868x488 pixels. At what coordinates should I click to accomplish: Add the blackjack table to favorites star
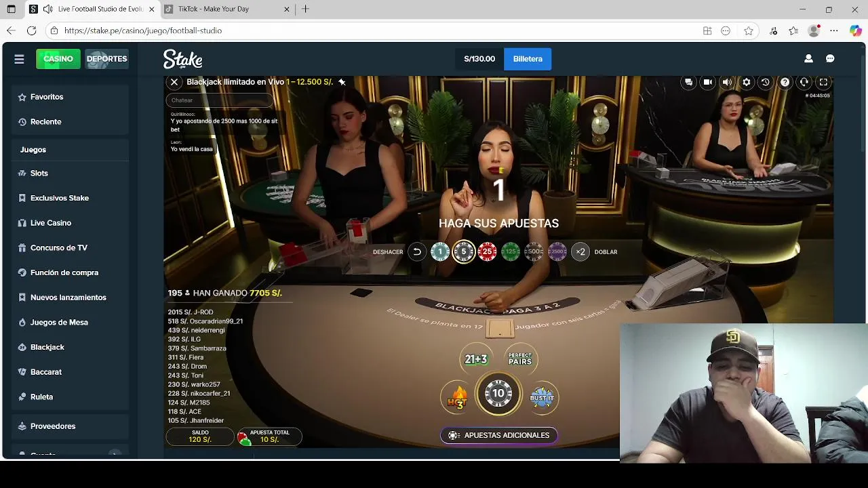(342, 82)
